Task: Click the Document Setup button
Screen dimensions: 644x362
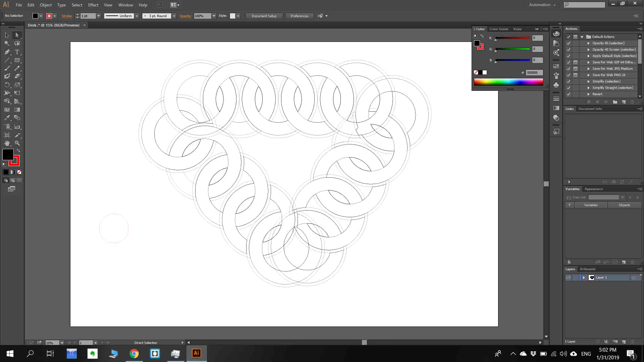Action: 264,16
